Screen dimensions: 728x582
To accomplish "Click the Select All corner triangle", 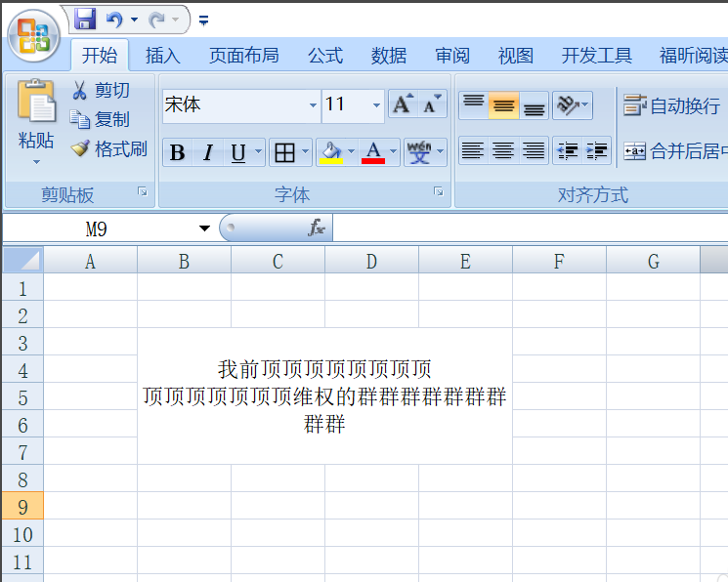I will [x=23, y=260].
